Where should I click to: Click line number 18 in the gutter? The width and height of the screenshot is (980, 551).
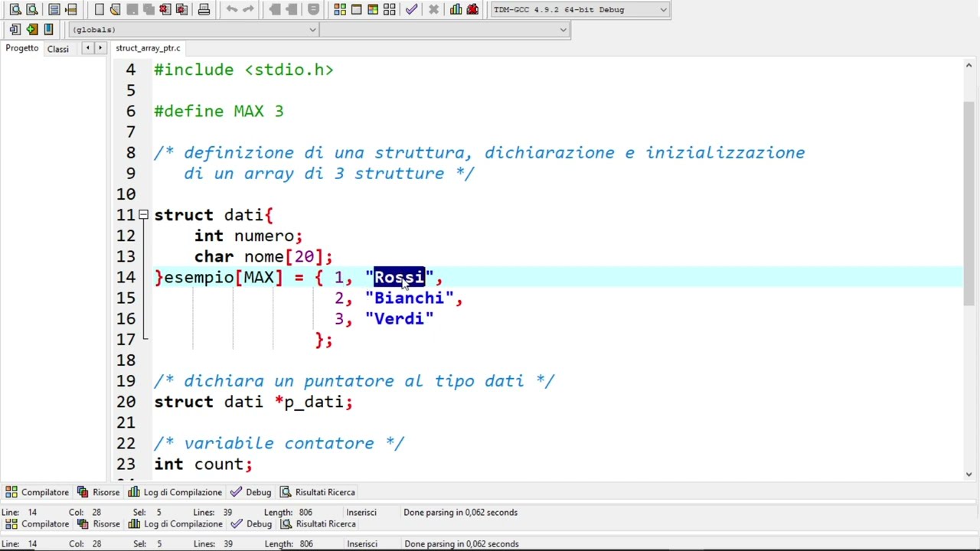(x=126, y=360)
